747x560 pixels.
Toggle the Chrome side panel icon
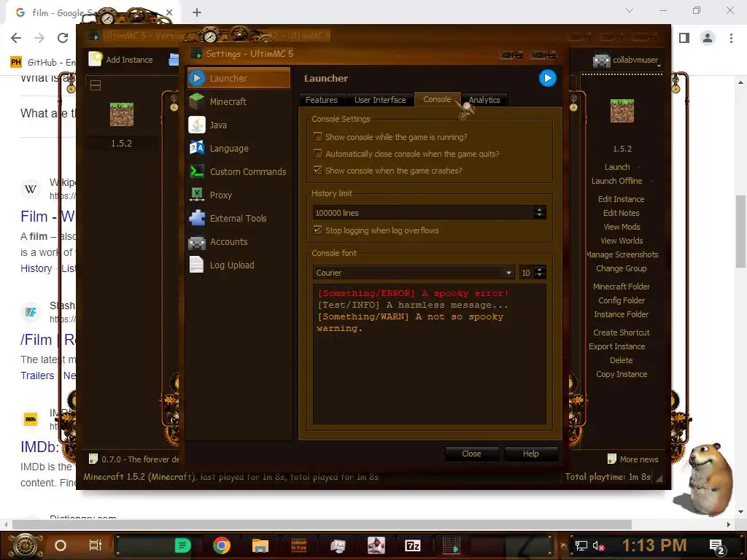coord(684,38)
